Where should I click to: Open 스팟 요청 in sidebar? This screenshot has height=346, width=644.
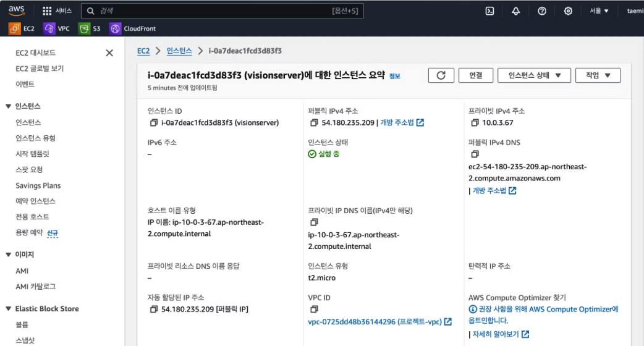29,169
